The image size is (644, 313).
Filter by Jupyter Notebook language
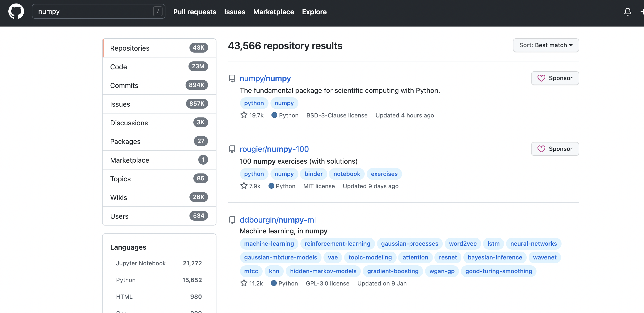[x=159, y=263]
